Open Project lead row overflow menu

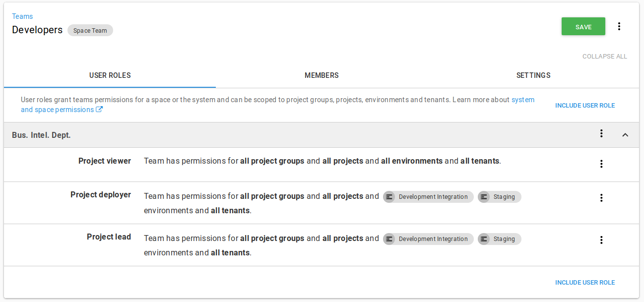point(601,240)
